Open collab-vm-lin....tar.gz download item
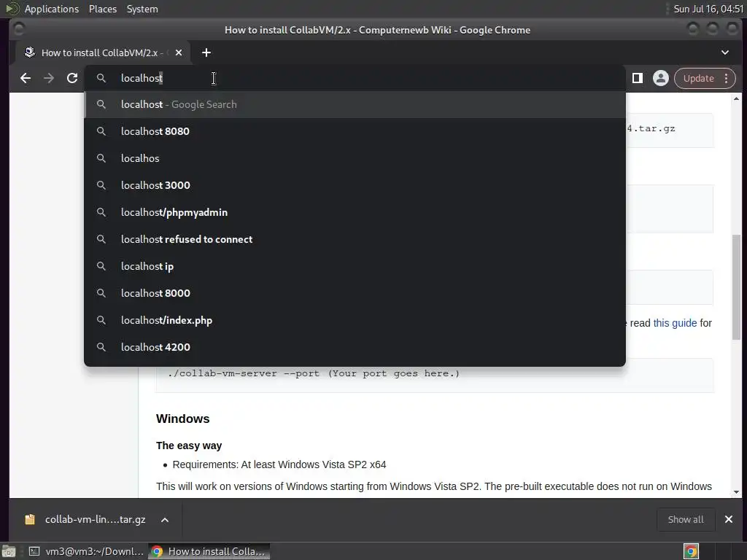Viewport: 747px width, 560px height. [96, 519]
